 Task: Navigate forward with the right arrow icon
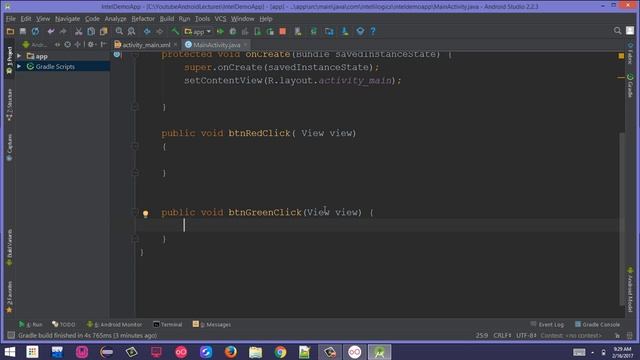pos(160,31)
